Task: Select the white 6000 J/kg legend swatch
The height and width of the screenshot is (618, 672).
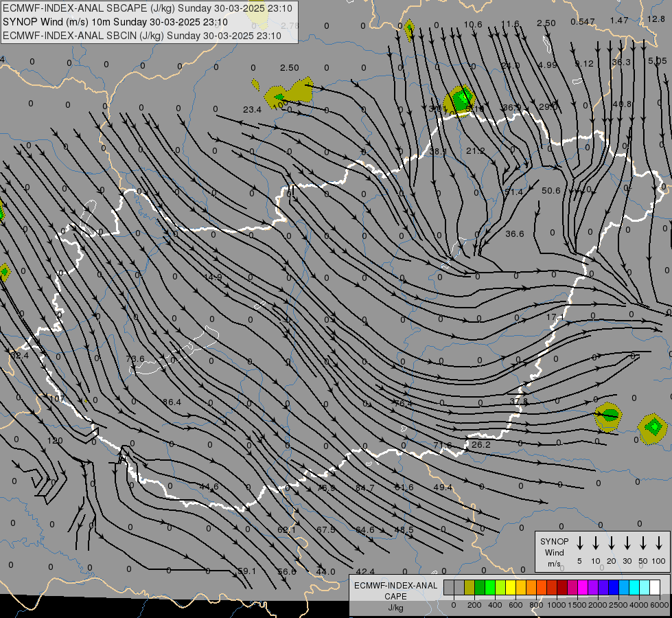Action: [x=655, y=588]
